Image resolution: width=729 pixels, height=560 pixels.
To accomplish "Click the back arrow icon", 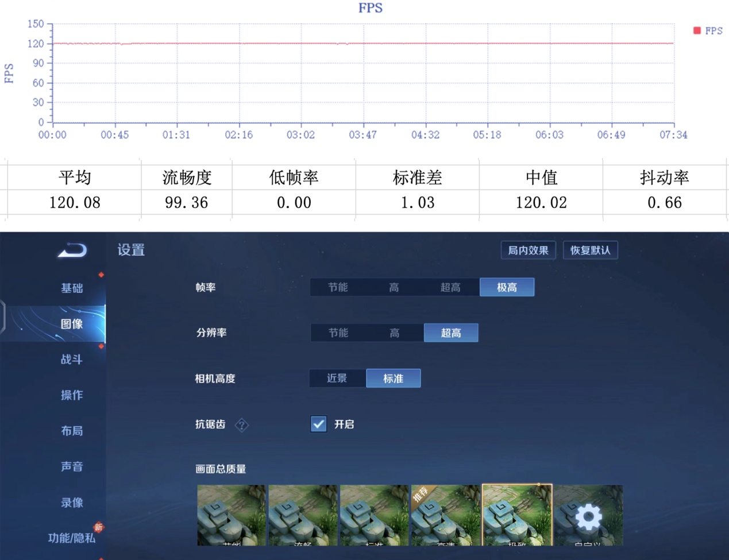I will coord(72,250).
